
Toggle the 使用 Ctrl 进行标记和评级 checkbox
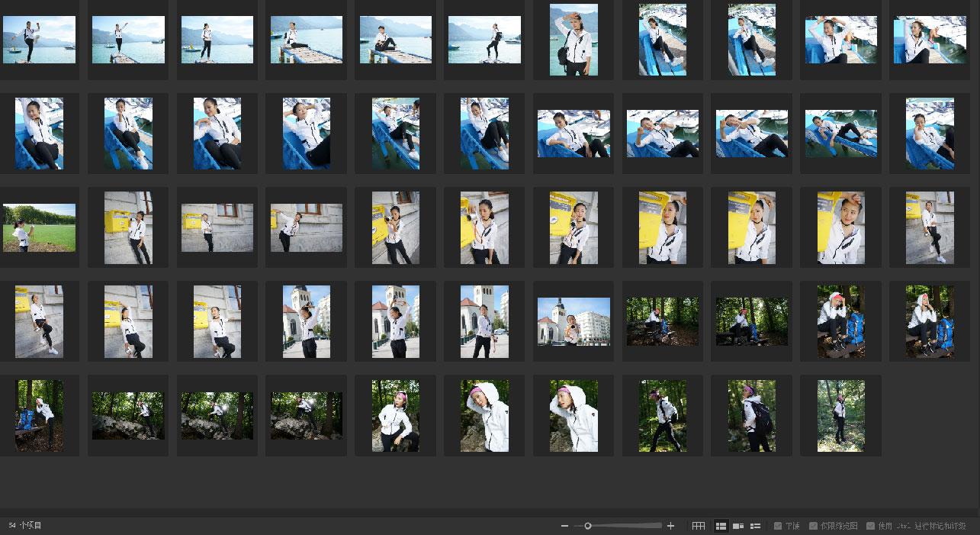click(x=871, y=526)
